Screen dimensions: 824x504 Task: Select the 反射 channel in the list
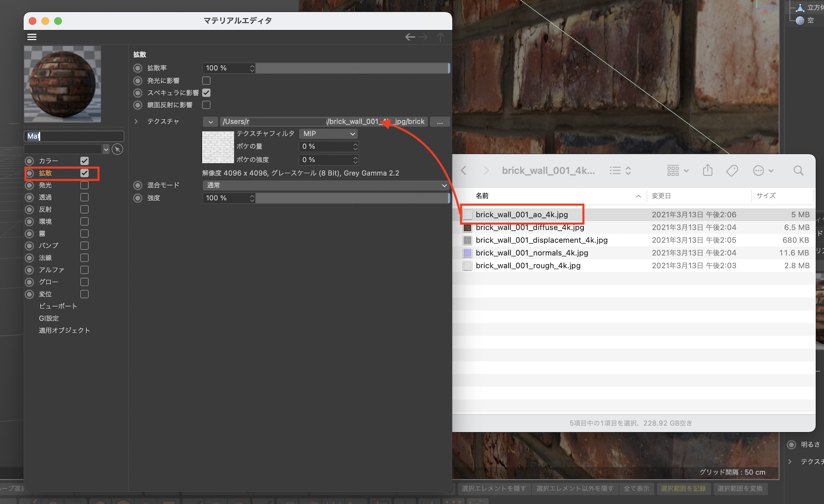(45, 210)
